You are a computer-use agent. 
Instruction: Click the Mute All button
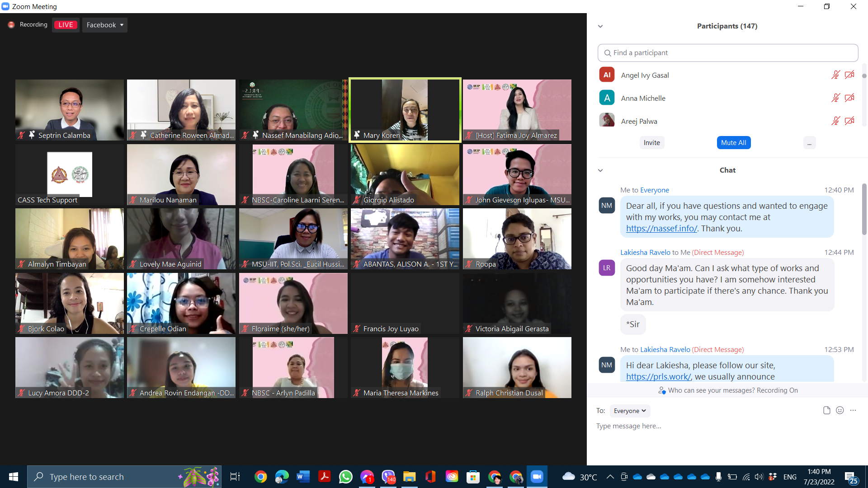(733, 143)
